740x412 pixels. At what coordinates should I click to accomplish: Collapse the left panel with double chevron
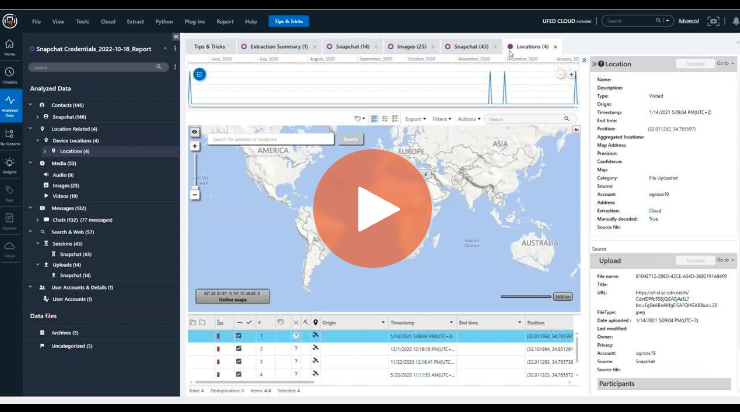(x=176, y=37)
